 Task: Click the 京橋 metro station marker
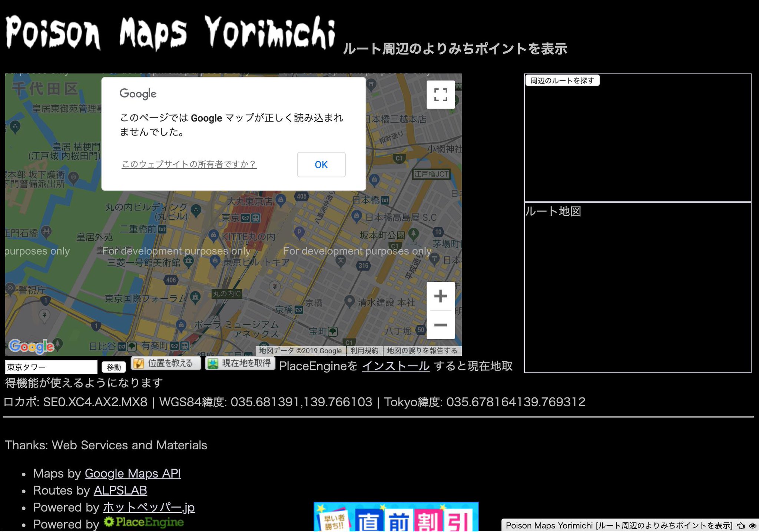point(299,310)
